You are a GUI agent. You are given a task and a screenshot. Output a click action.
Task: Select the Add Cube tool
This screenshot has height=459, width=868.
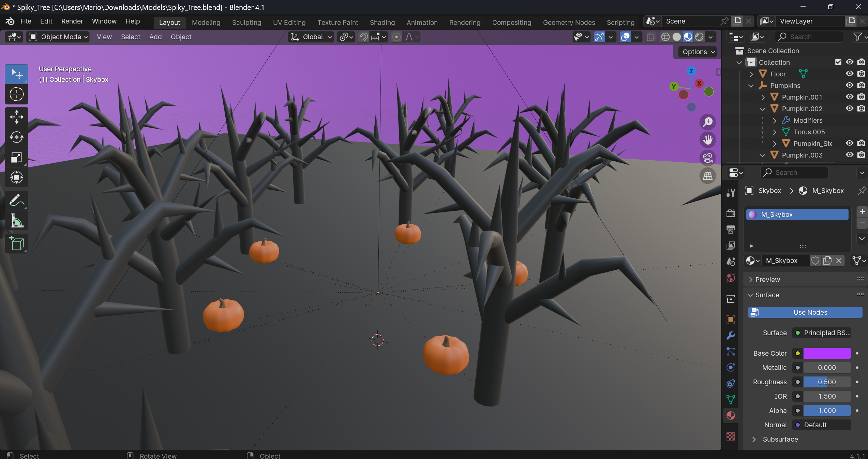(16, 243)
